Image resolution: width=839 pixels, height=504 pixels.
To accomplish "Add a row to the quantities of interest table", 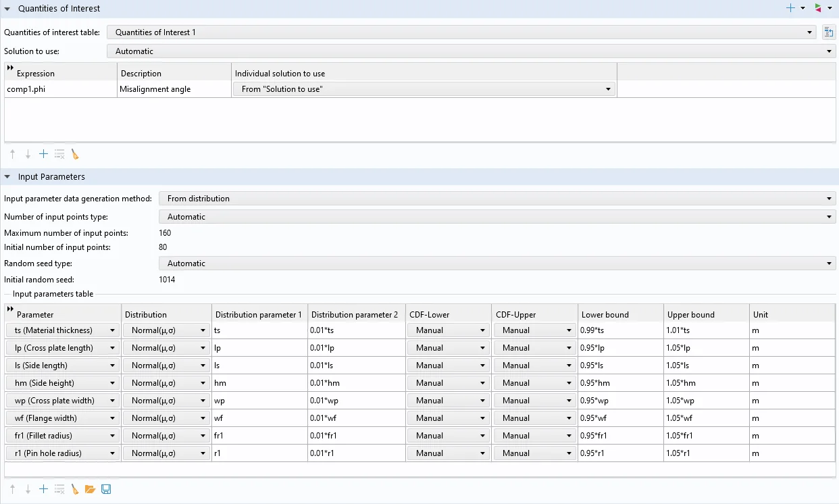I will pos(43,154).
